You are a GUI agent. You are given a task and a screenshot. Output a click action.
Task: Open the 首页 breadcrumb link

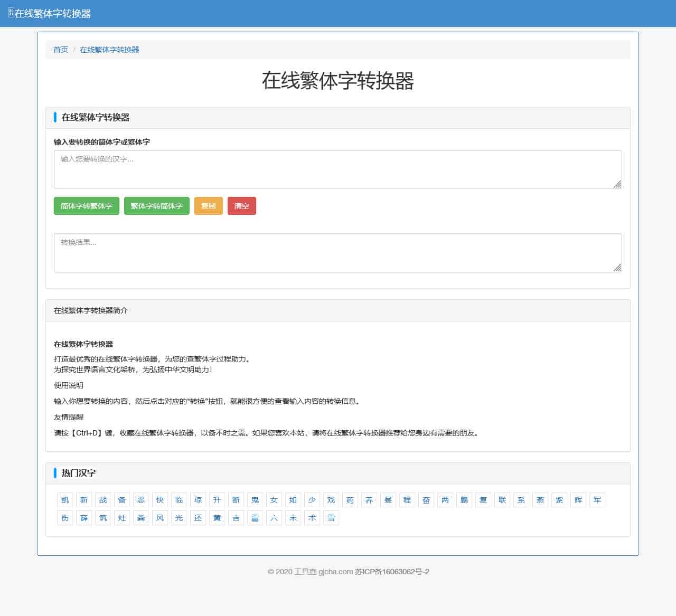[60, 50]
